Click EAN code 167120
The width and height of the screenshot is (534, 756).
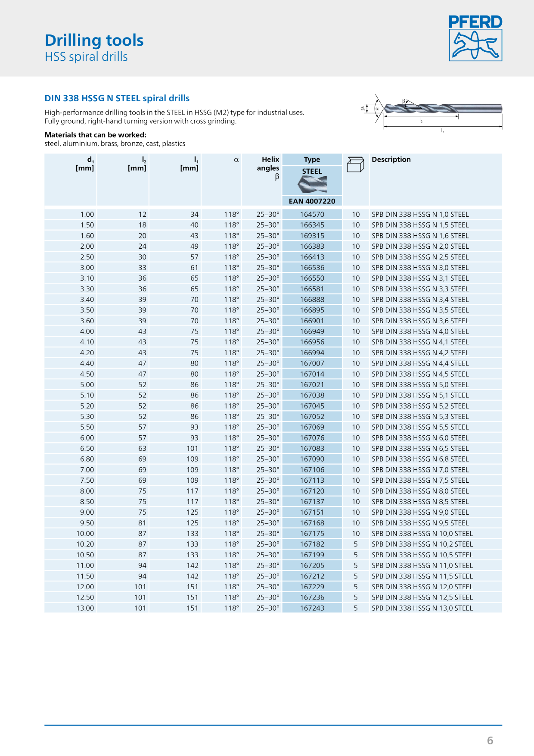pos(312,491)
